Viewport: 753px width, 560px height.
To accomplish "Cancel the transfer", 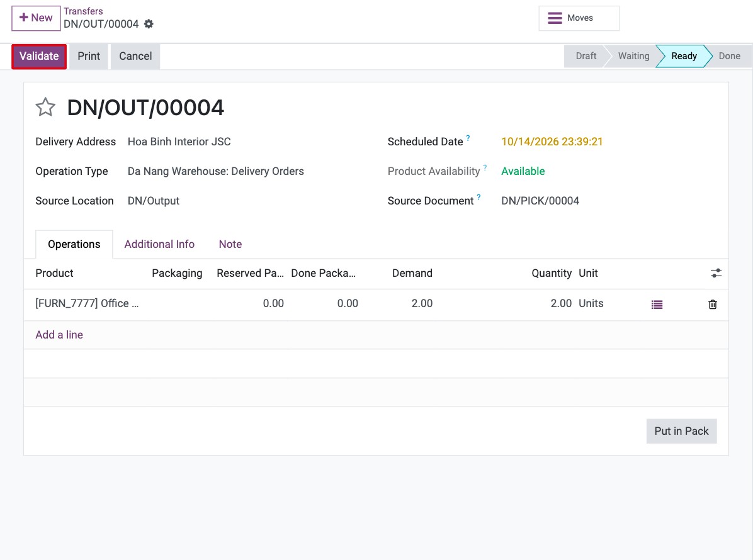I will coord(135,56).
